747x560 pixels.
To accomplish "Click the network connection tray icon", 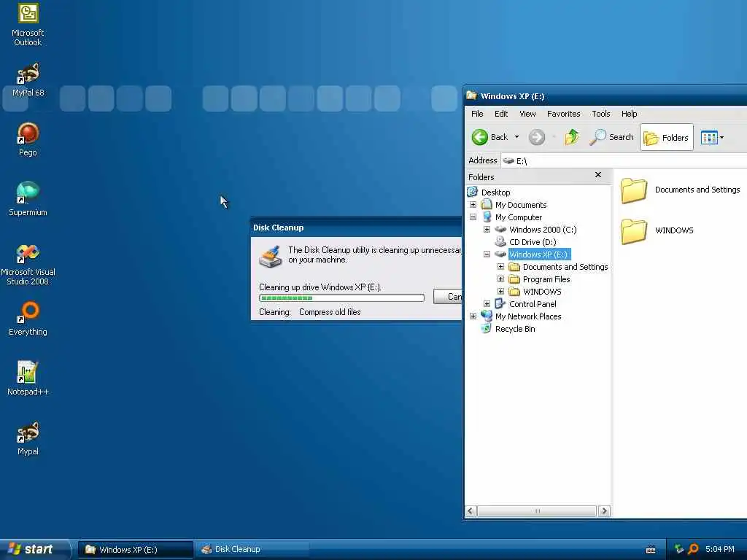I will tap(679, 550).
